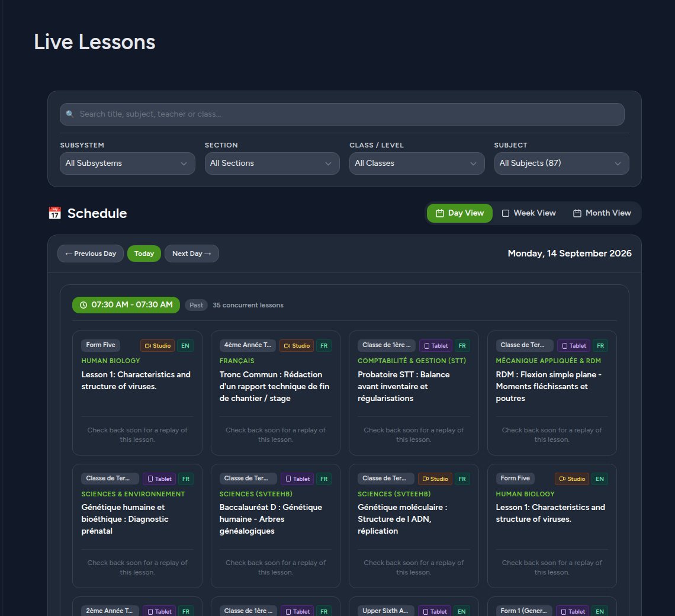Click SCIENCES & ENVIRONNEMENT subject label

tap(133, 494)
